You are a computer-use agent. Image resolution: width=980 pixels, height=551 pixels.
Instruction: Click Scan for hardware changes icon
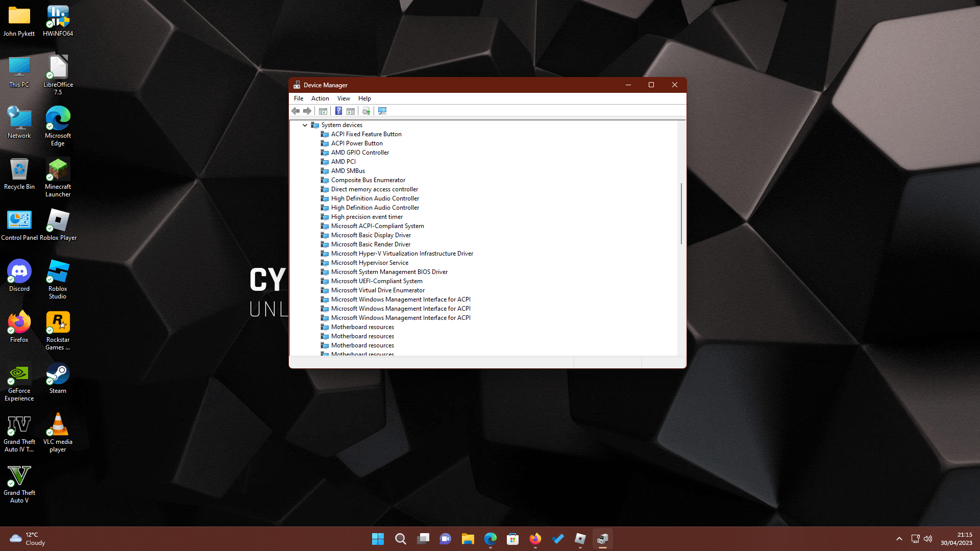click(382, 111)
